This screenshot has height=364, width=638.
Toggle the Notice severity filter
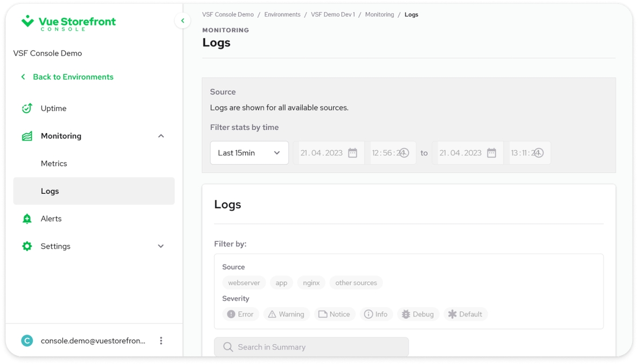tap(335, 314)
